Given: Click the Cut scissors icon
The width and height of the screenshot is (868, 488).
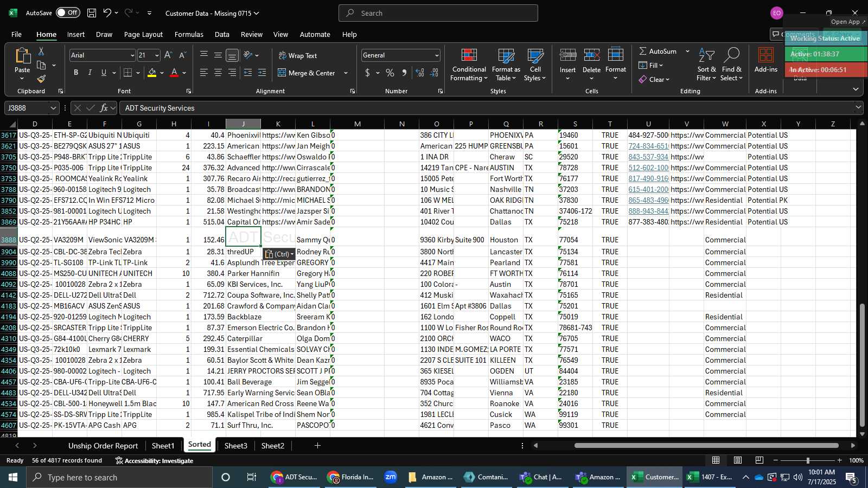Looking at the screenshot, I should click(41, 51).
